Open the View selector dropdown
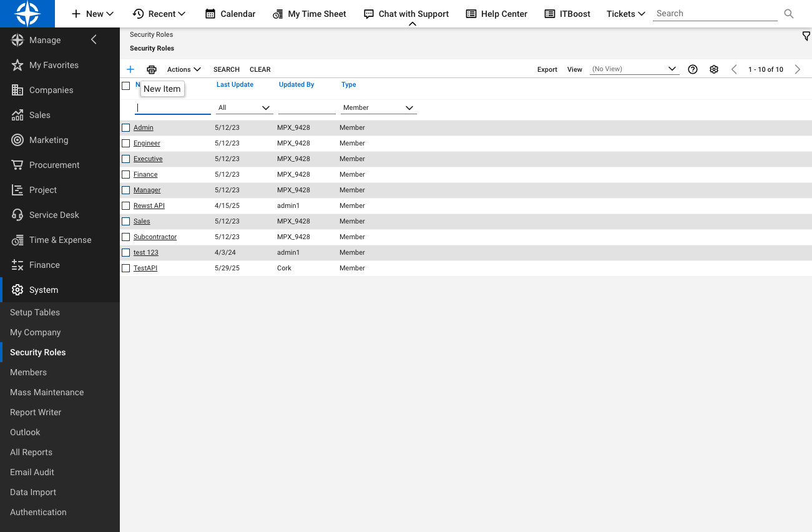812x532 pixels. tap(634, 69)
